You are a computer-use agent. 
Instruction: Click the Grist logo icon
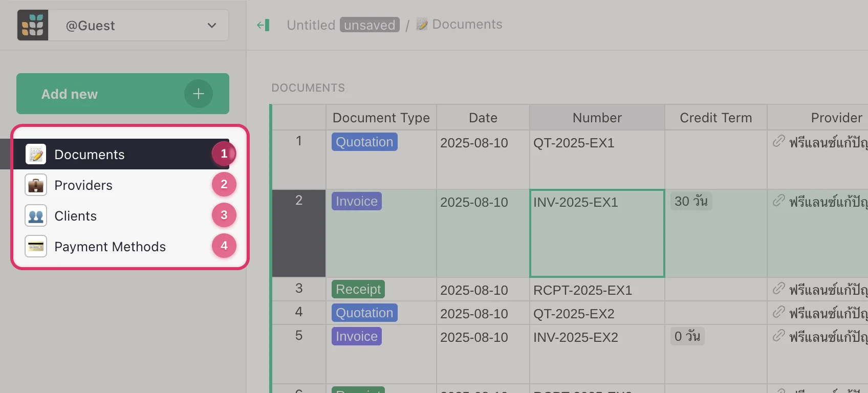point(33,25)
